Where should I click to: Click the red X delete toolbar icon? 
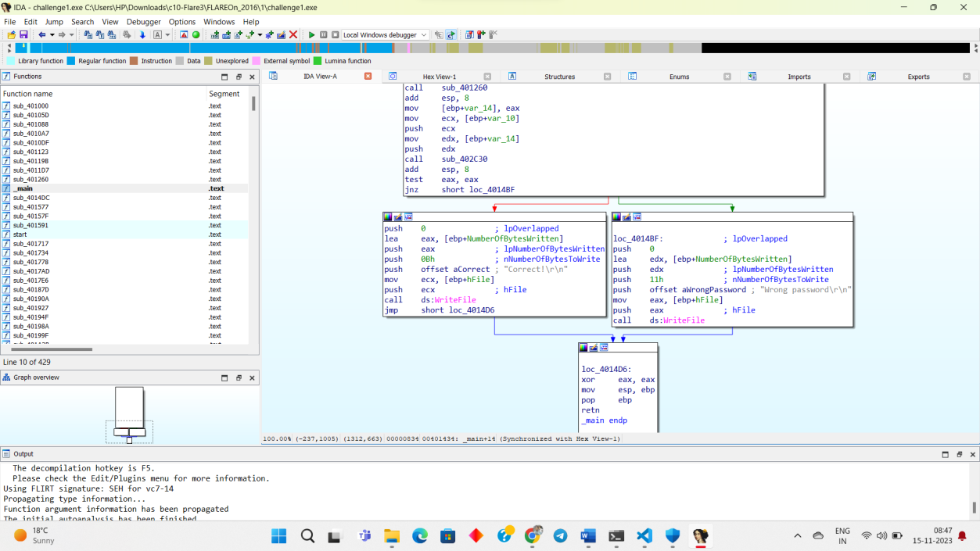coord(293,35)
